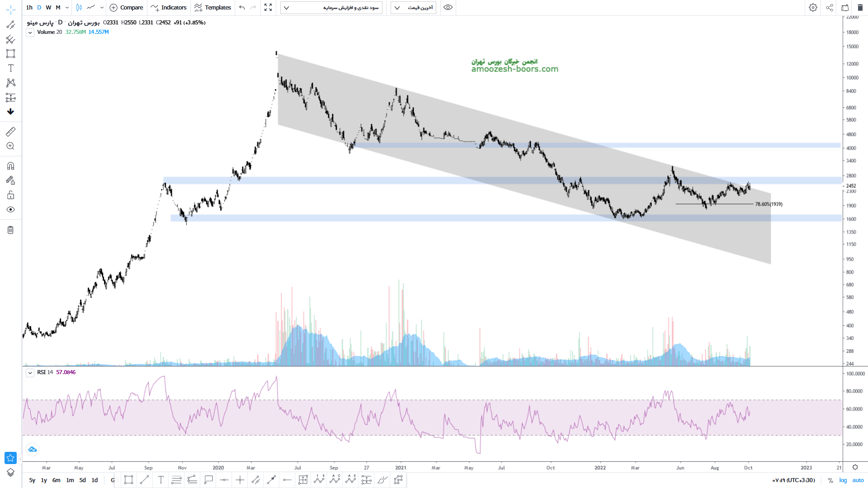Viewport: 868px width, 488px height.
Task: Collapse the Volume indicator chevron
Action: [x=30, y=33]
